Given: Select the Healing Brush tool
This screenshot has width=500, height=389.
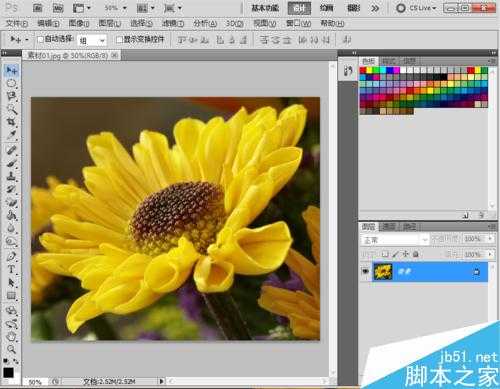Looking at the screenshot, I should coord(12,150).
